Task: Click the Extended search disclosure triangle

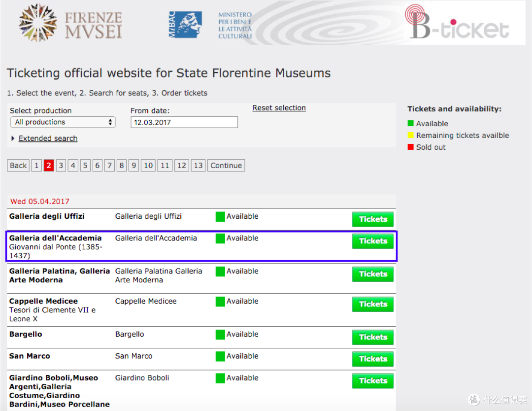Action: coord(13,138)
